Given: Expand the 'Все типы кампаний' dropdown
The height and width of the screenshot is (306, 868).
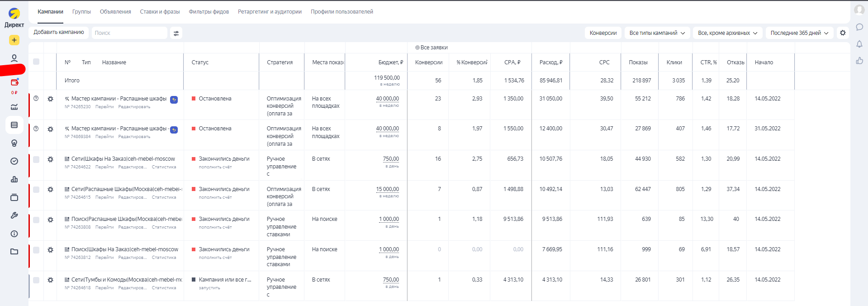Looking at the screenshot, I should 657,33.
